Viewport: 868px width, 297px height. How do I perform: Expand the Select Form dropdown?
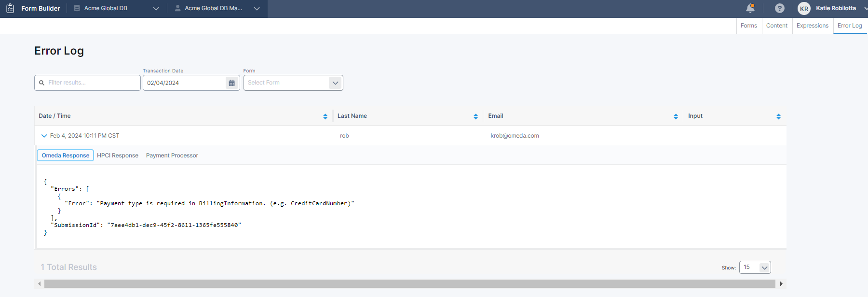[x=335, y=83]
